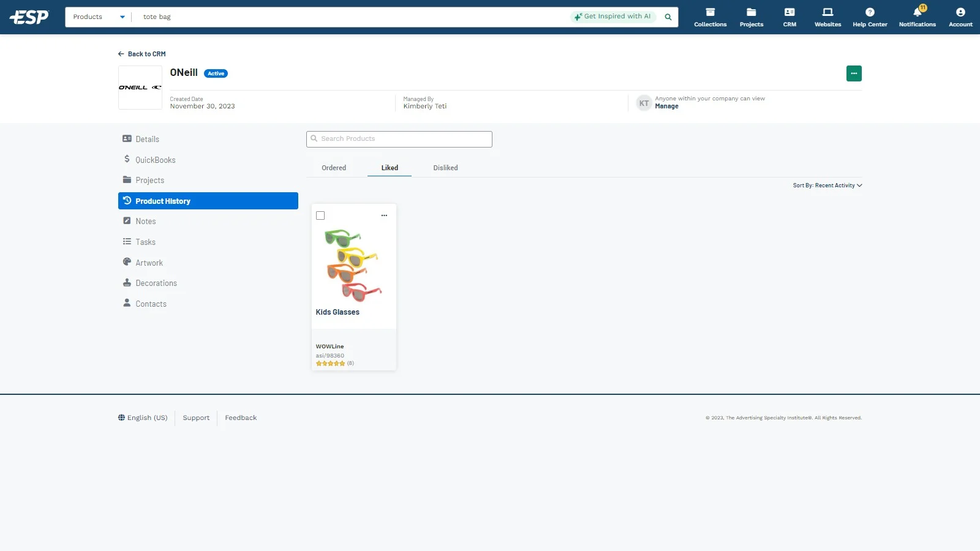Open Notes in sidebar
Screen dimensions: 980x551
[208, 221]
